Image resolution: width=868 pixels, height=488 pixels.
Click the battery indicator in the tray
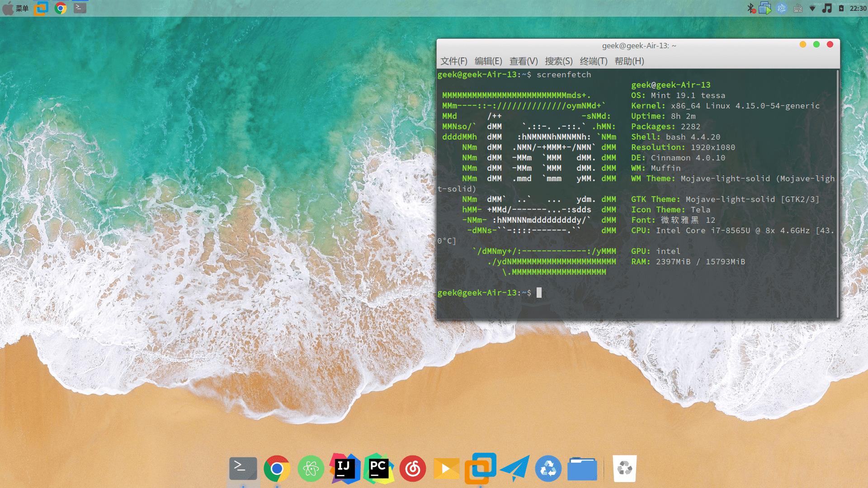(x=841, y=8)
